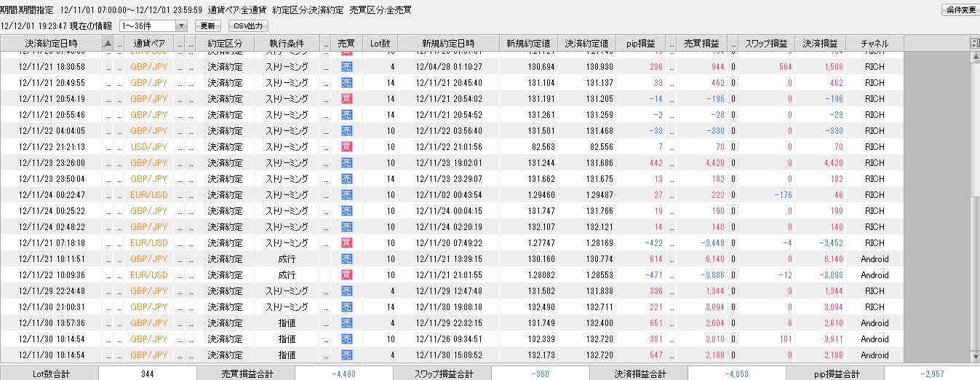This screenshot has width=980, height=380.
Task: Select the 3,911 settlement profit cell
Action: (820, 339)
